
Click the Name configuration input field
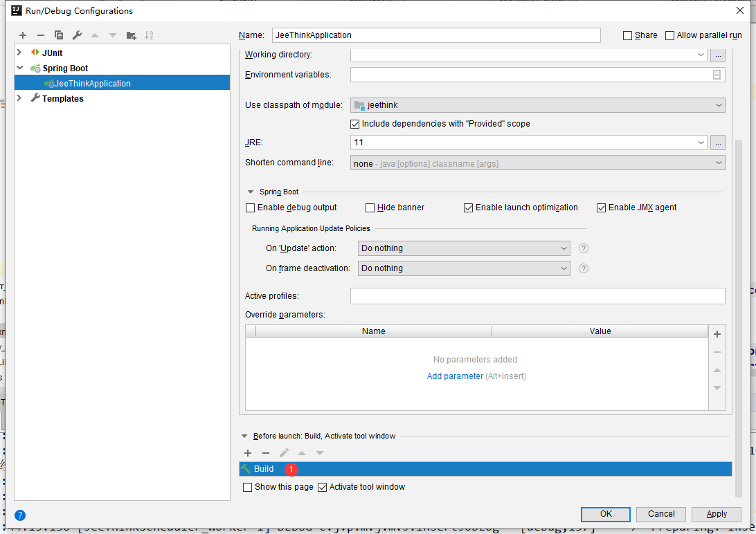point(436,35)
